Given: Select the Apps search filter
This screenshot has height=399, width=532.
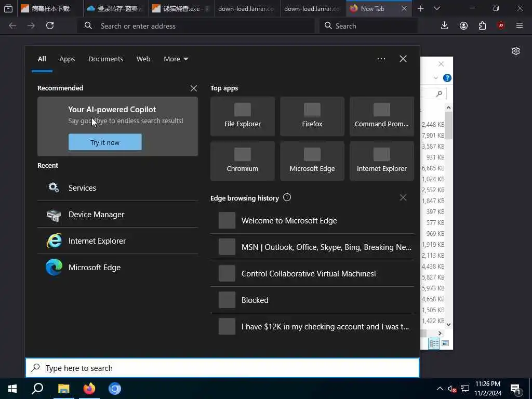Looking at the screenshot, I should point(67,59).
